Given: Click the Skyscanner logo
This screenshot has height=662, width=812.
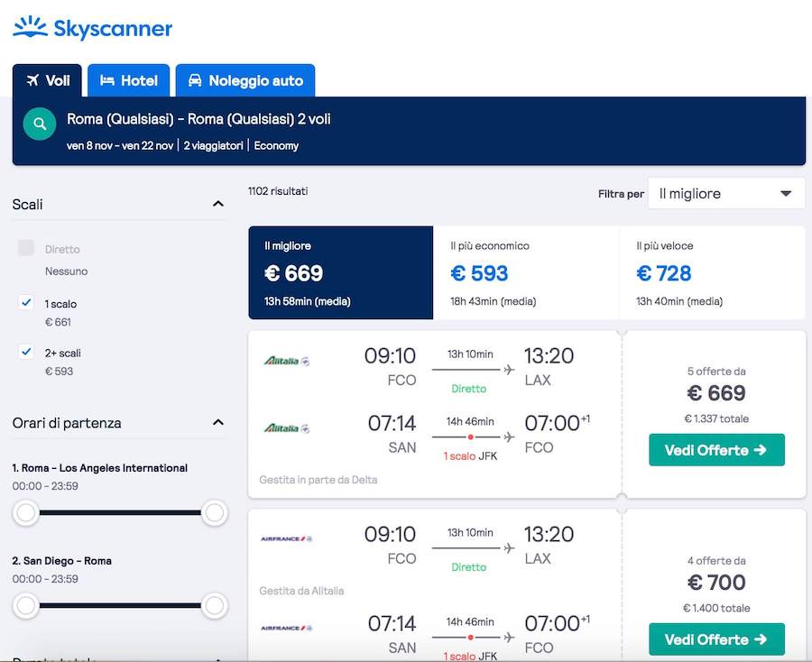Looking at the screenshot, I should (93, 28).
